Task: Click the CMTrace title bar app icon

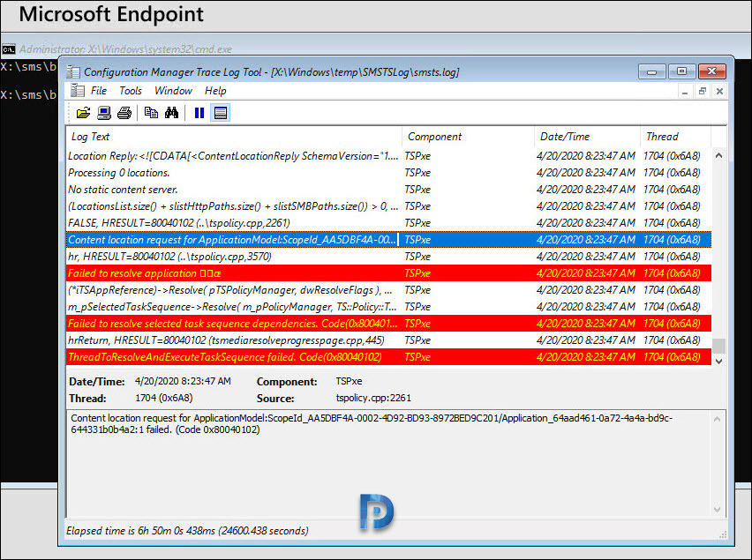Action: [73, 71]
